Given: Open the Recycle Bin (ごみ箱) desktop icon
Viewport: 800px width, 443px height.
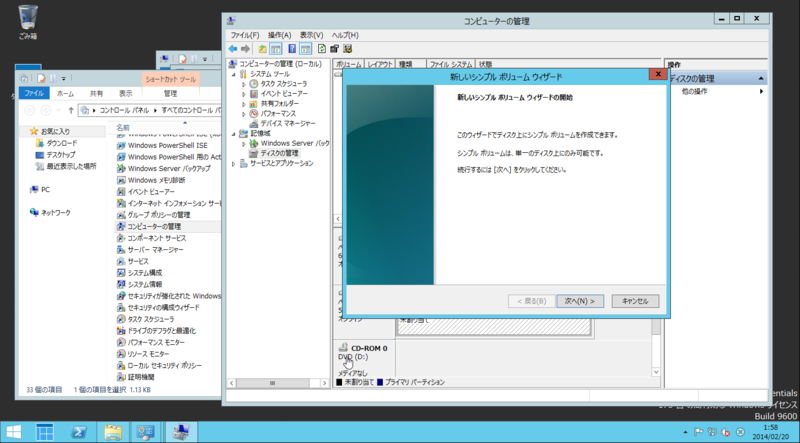Looking at the screenshot, I should point(28,22).
